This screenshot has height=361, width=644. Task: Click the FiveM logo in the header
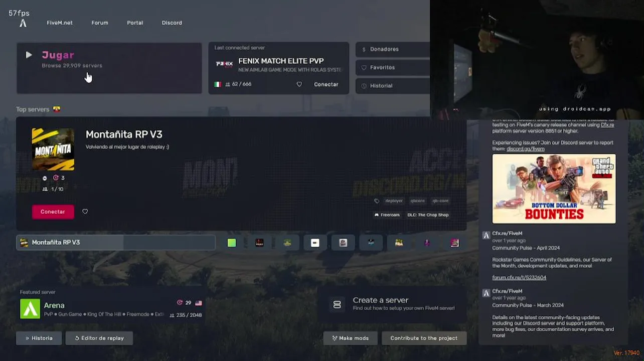[x=23, y=23]
